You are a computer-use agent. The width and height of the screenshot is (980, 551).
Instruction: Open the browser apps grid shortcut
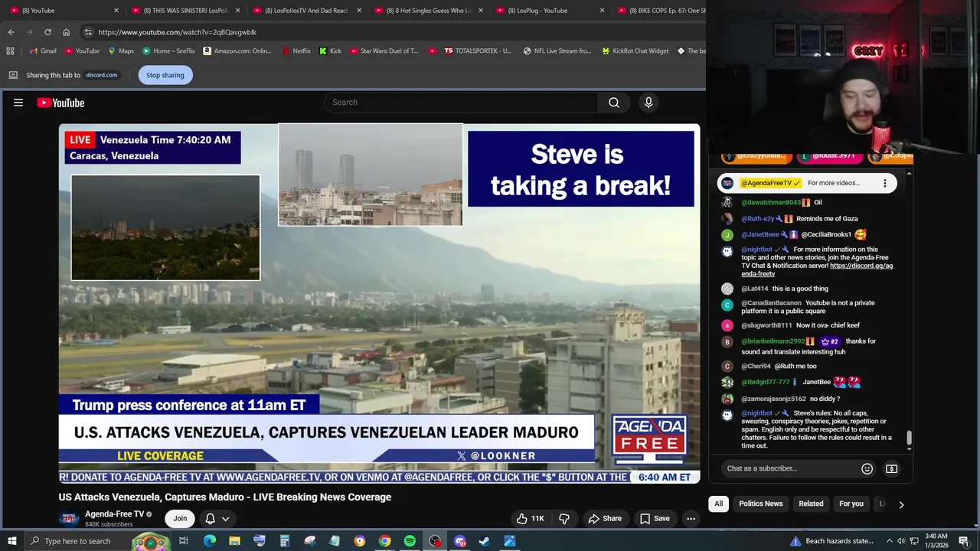pyautogui.click(x=10, y=51)
